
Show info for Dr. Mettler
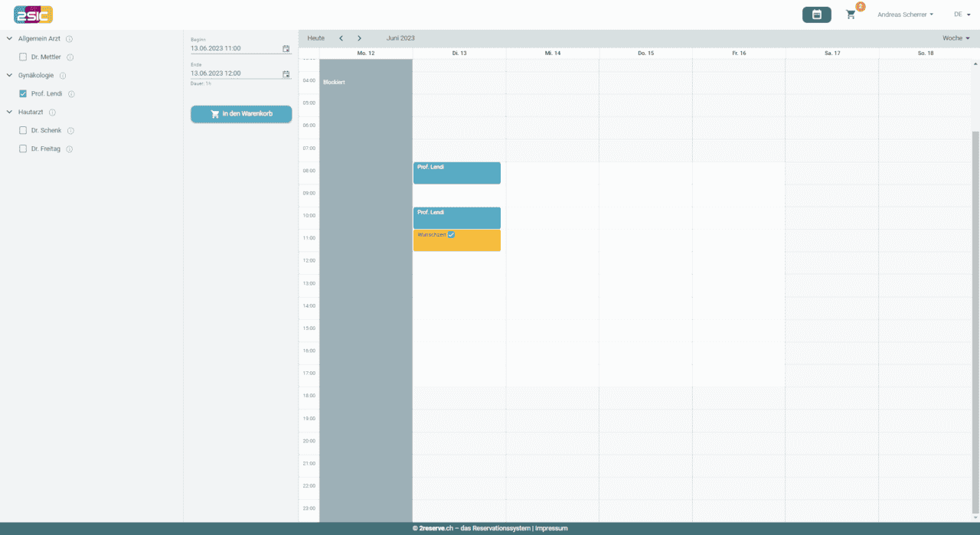pos(70,57)
